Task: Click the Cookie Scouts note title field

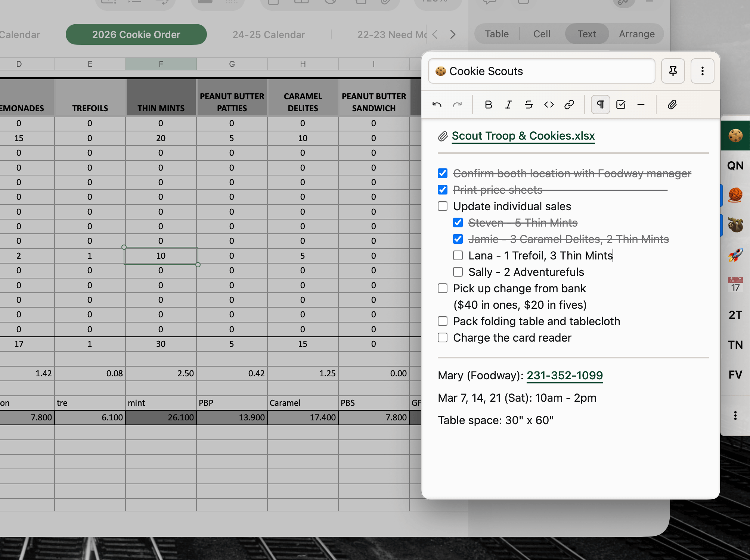Action: click(542, 71)
